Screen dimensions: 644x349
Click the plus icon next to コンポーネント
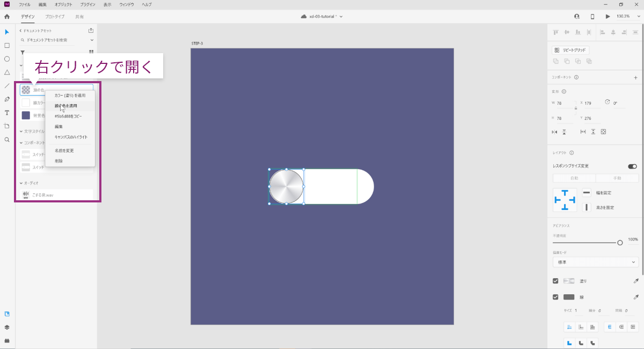coord(635,77)
